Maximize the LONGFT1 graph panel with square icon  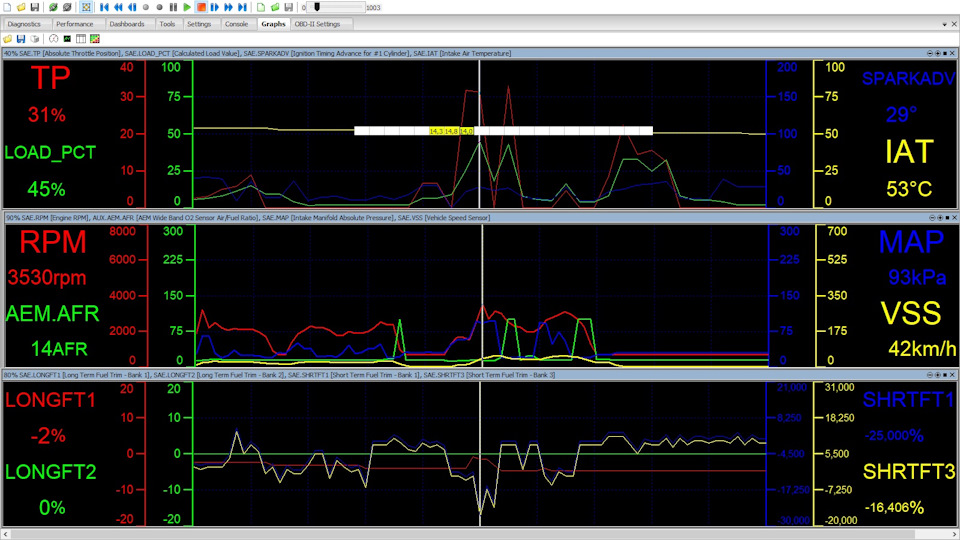[x=945, y=375]
